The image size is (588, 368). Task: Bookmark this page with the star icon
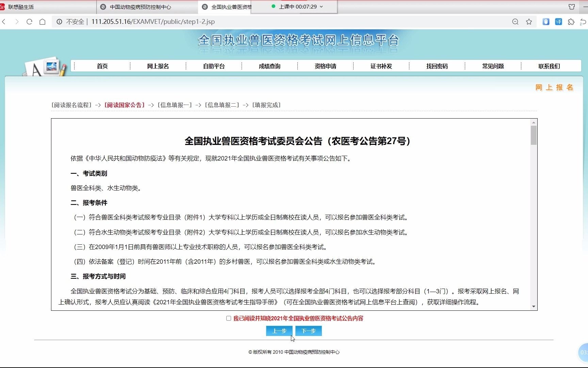click(529, 22)
